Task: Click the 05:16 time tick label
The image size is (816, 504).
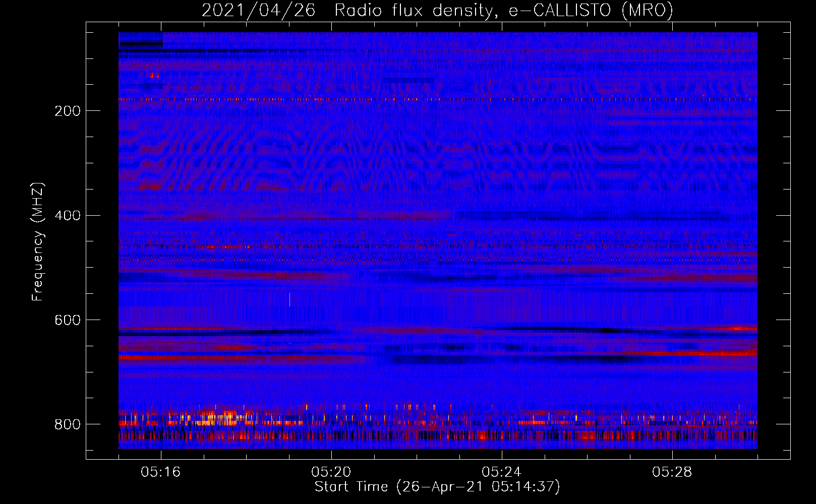Action: pos(161,472)
